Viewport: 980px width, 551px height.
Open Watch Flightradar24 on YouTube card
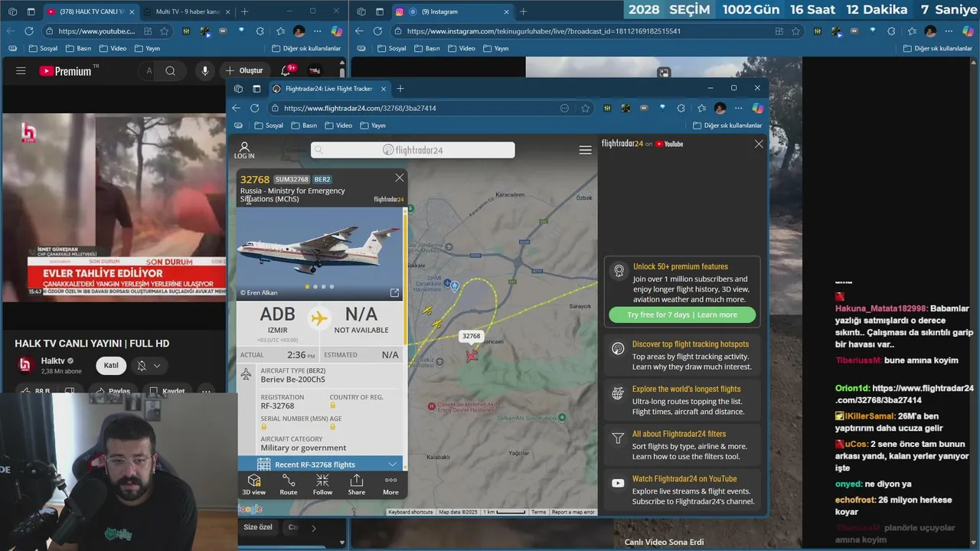(682, 490)
